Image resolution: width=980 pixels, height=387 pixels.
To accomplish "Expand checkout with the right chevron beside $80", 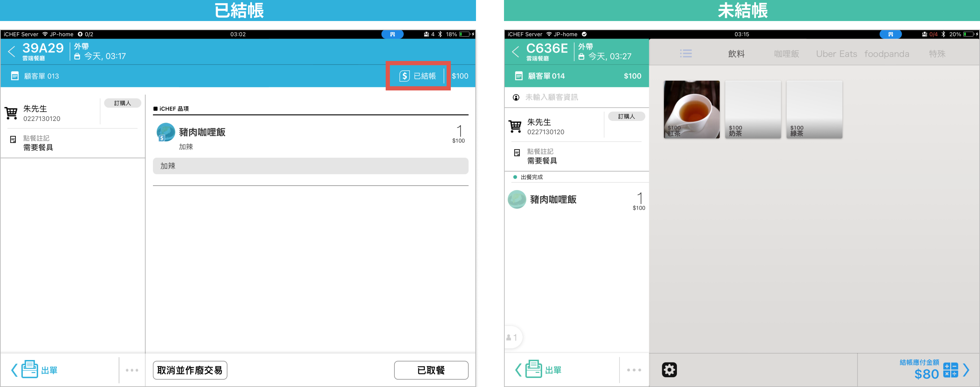I will click(x=966, y=370).
